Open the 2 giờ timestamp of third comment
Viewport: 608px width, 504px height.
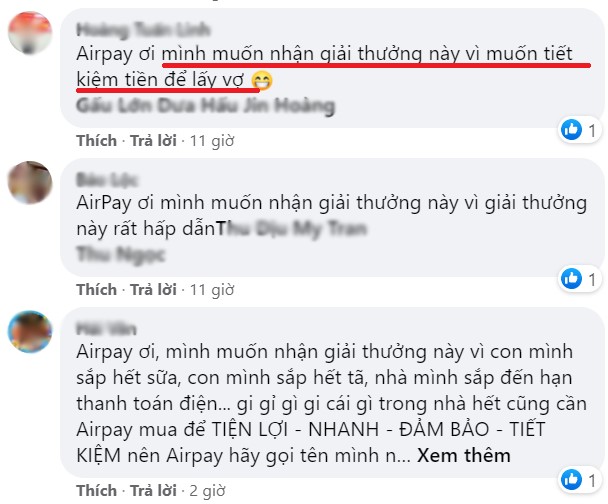pyautogui.click(x=207, y=491)
